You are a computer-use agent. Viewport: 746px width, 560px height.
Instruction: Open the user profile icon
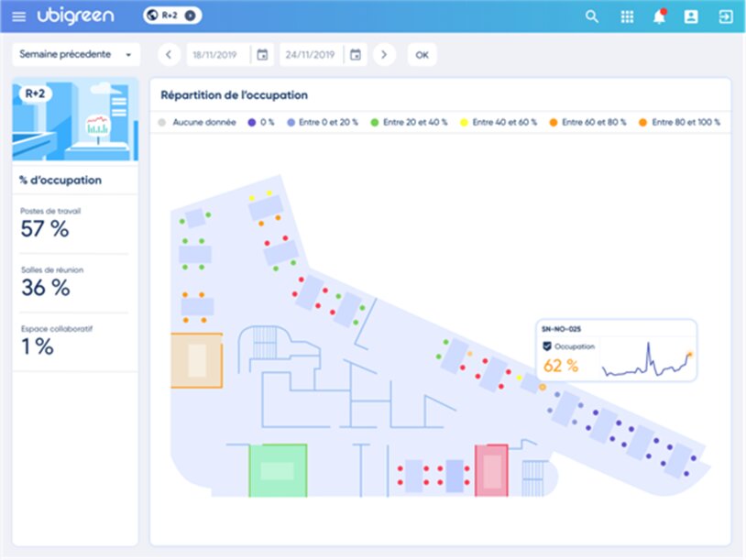click(x=691, y=16)
